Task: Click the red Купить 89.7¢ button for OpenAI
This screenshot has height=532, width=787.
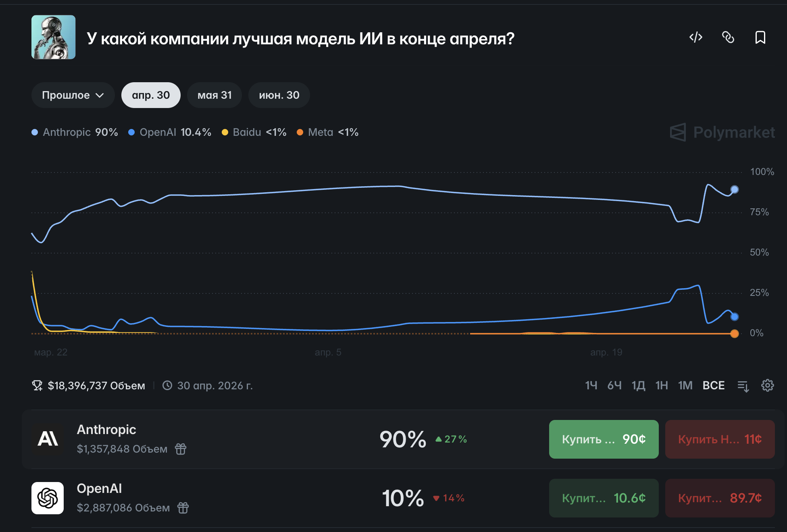Action: pyautogui.click(x=720, y=498)
